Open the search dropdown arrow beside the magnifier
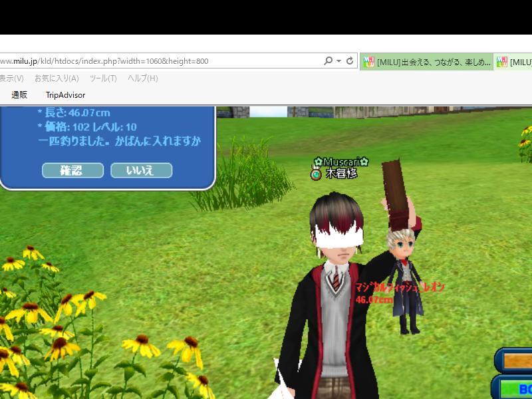The height and width of the screenshot is (399, 532). (x=338, y=61)
